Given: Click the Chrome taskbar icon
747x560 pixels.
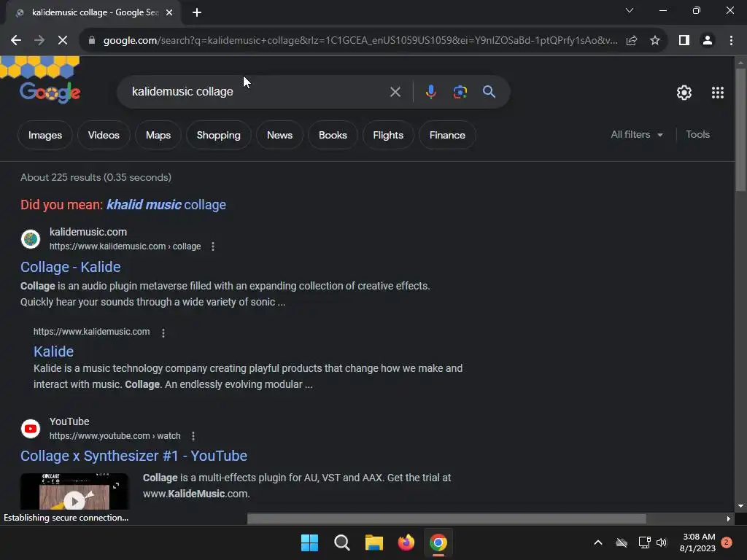Looking at the screenshot, I should click(x=438, y=542).
